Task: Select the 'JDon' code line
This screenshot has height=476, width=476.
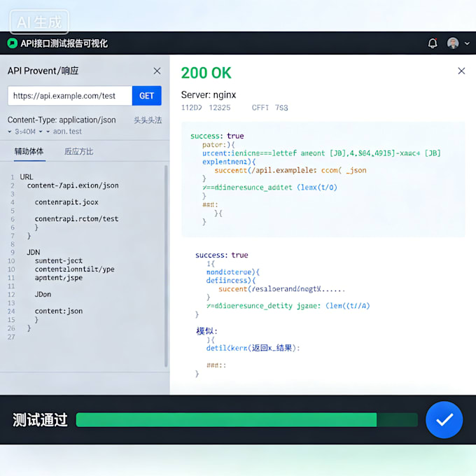Action: click(x=43, y=295)
